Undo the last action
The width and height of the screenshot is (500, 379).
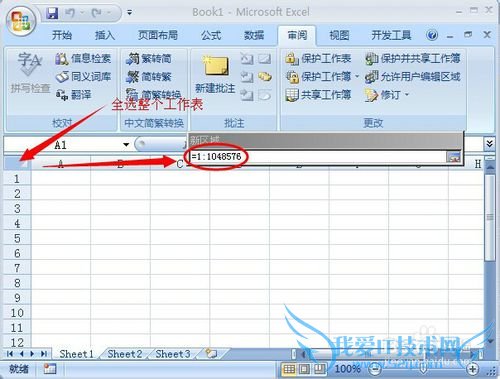click(70, 13)
